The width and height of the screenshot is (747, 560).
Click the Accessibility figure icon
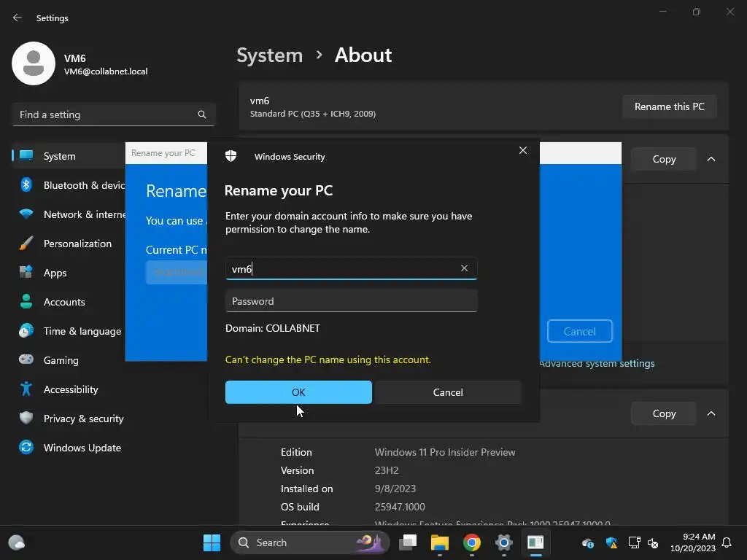coord(26,389)
